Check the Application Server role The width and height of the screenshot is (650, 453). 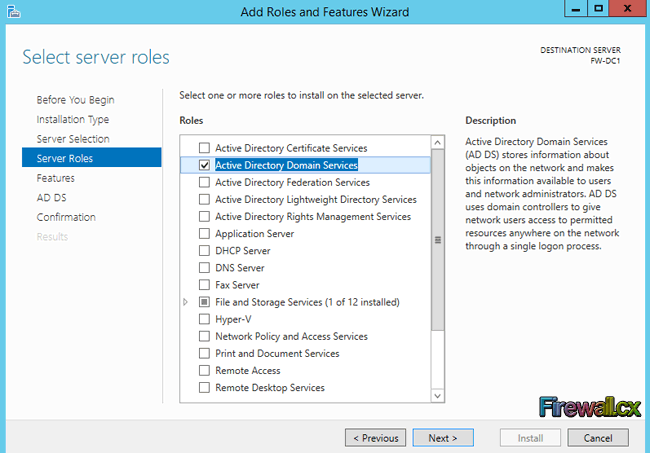(x=204, y=234)
